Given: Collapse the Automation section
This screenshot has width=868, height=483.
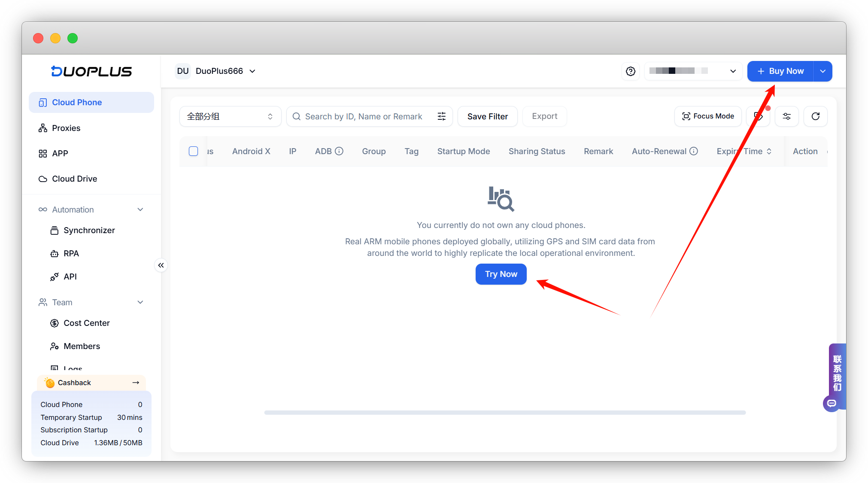Looking at the screenshot, I should point(140,210).
